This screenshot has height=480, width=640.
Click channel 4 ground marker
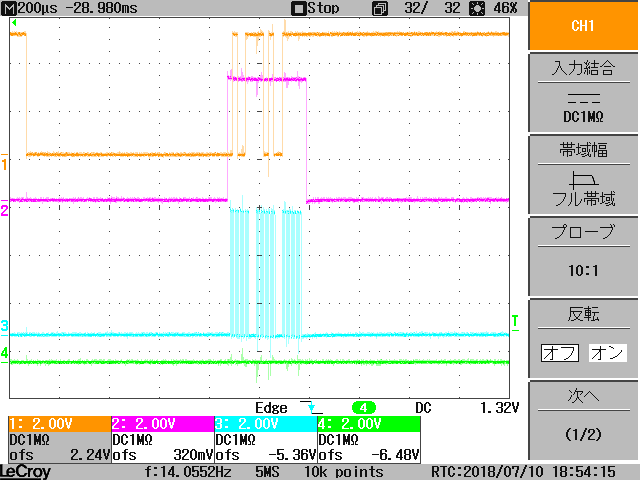[x=4, y=354]
